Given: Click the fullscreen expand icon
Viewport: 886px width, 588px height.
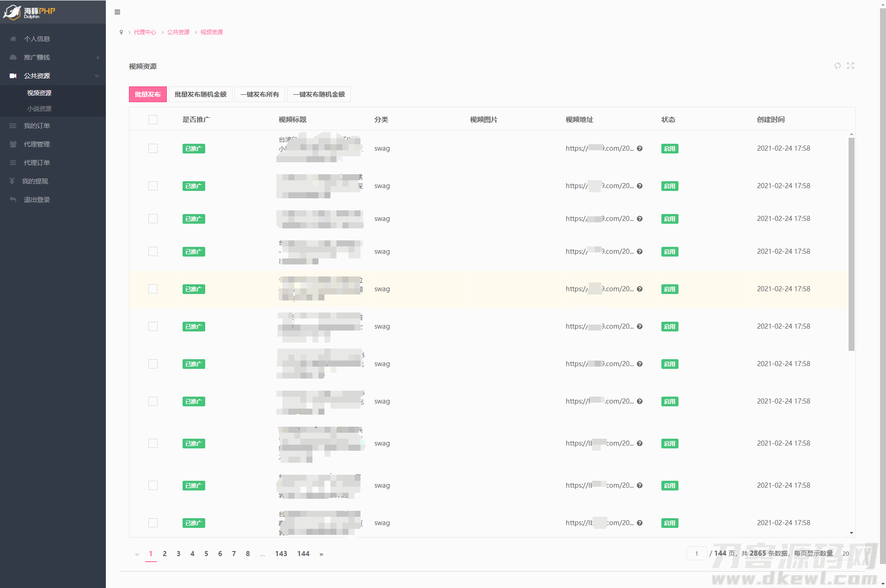Looking at the screenshot, I should (850, 66).
